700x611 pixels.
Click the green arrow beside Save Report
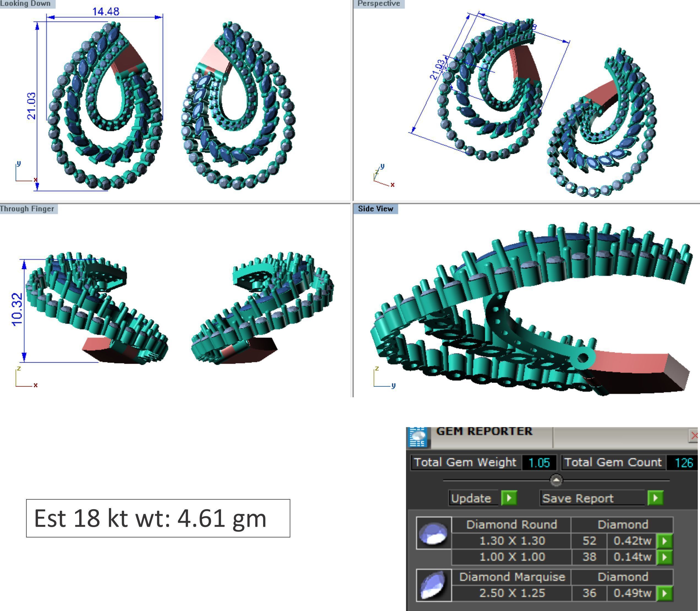[655, 498]
